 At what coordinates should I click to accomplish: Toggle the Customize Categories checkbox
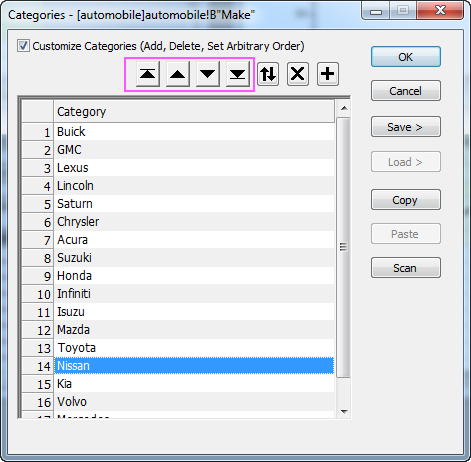pyautogui.click(x=23, y=46)
